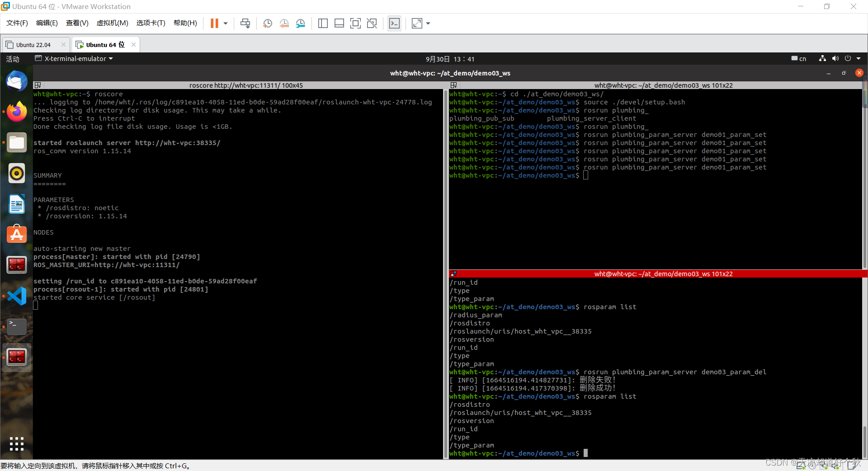This screenshot has height=471, width=868.
Task: Toggle the thumbnail bar view
Action: tap(340, 23)
